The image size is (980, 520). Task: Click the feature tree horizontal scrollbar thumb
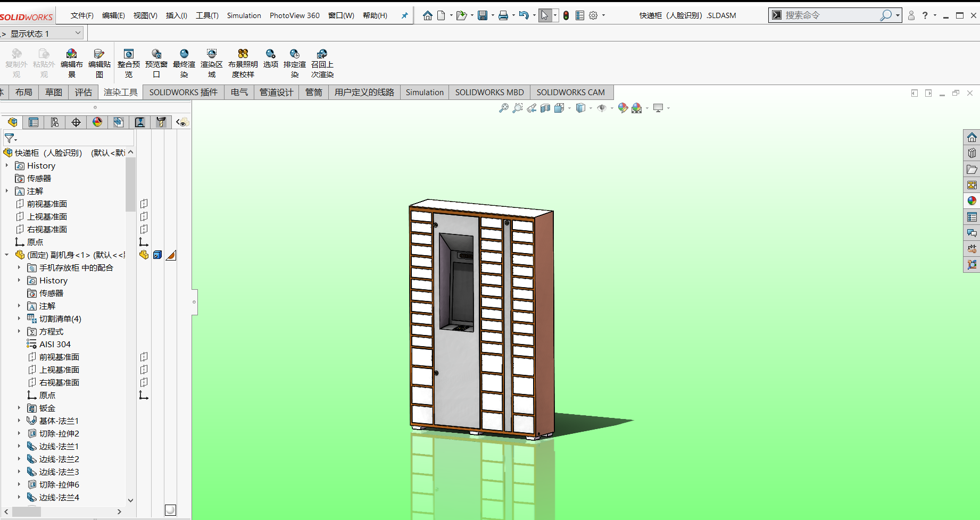[27, 511]
